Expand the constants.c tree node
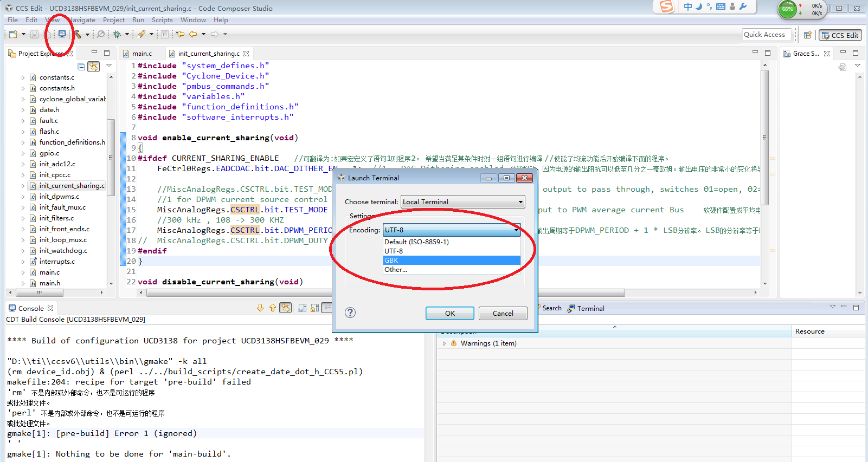Viewport: 868px width, 462px height. click(x=23, y=77)
